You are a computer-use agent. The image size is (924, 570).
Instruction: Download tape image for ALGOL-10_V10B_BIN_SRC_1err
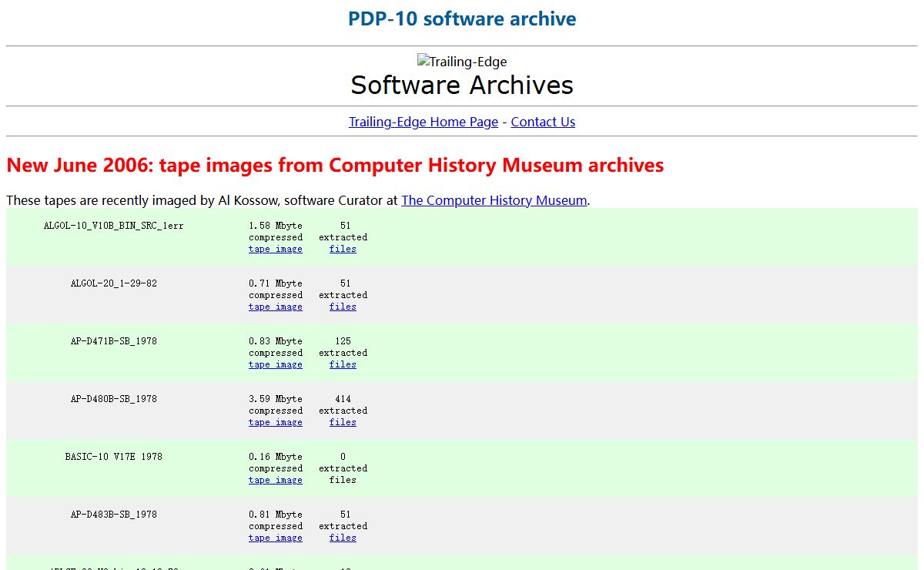276,249
